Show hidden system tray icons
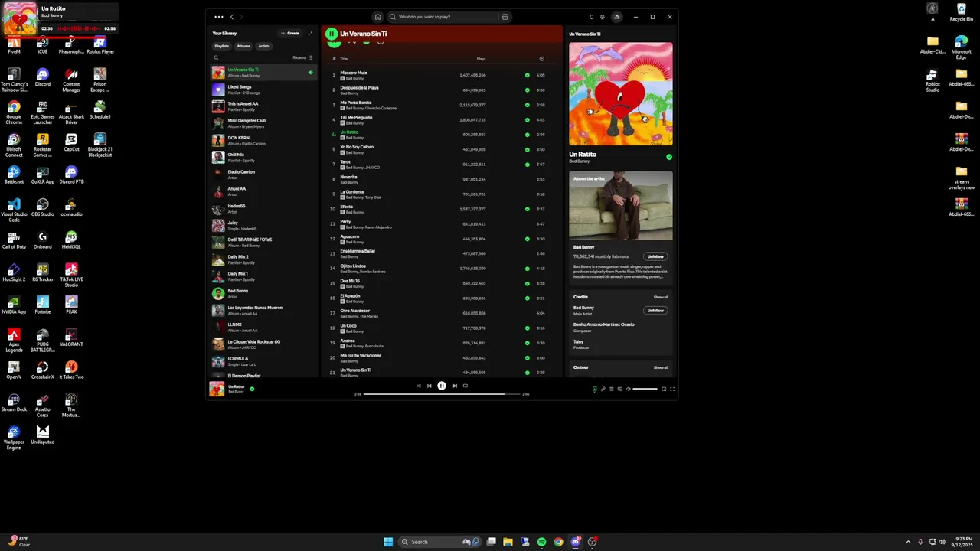The image size is (980, 551). 908,542
